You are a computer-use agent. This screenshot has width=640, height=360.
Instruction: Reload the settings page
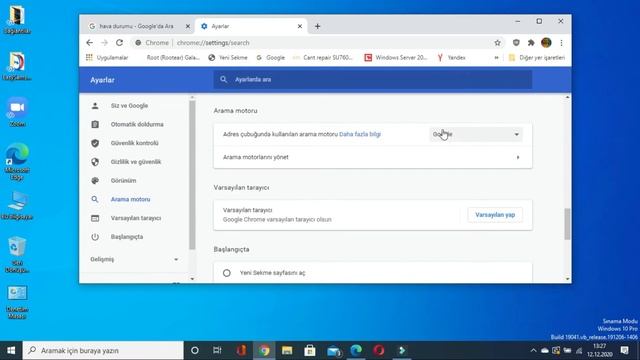[x=119, y=42]
